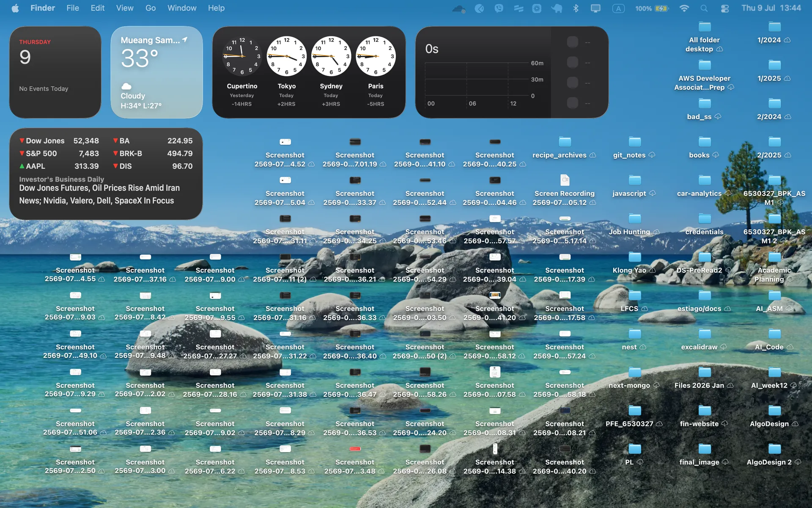
Task: Click the Sydney clock face
Action: pos(331,56)
